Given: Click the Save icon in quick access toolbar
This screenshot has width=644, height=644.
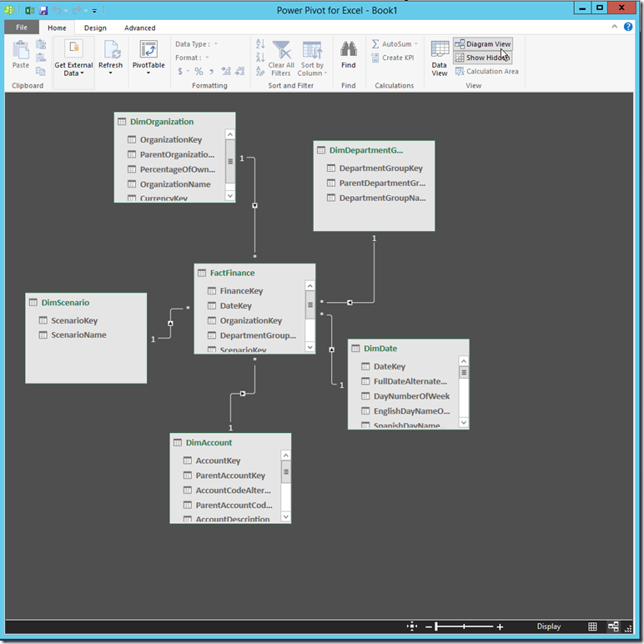Looking at the screenshot, I should [43, 10].
